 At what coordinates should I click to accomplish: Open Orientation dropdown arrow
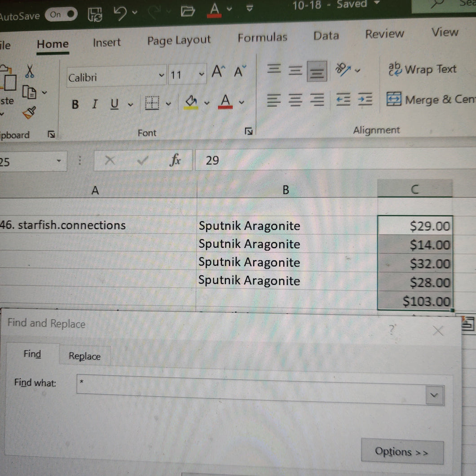pyautogui.click(x=357, y=71)
